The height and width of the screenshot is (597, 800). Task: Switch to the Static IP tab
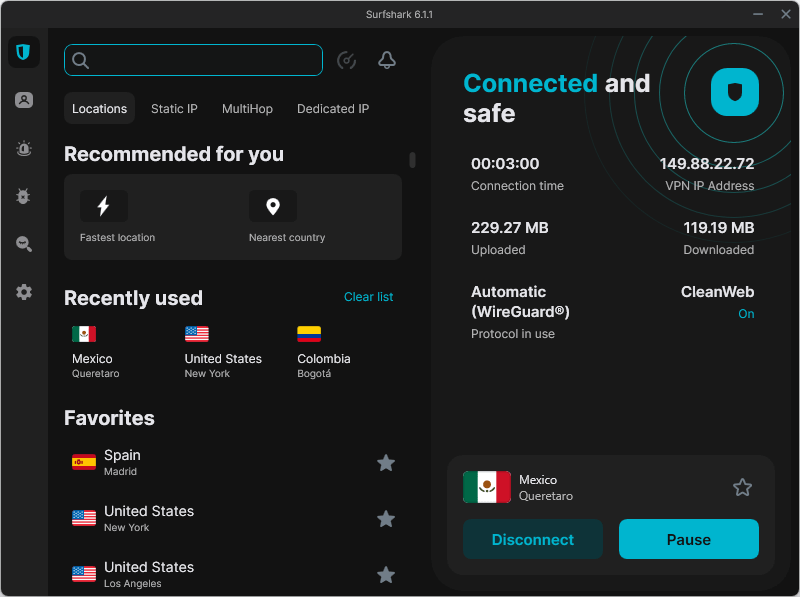point(174,108)
